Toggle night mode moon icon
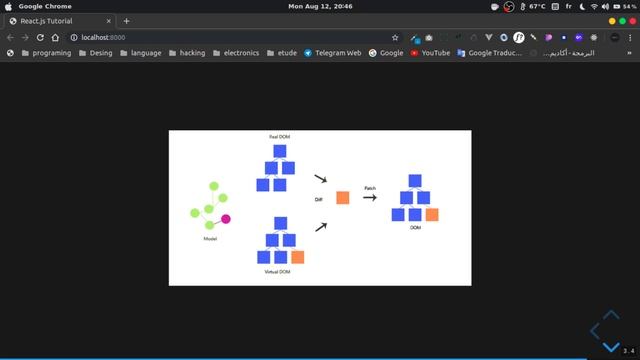 [x=582, y=7]
